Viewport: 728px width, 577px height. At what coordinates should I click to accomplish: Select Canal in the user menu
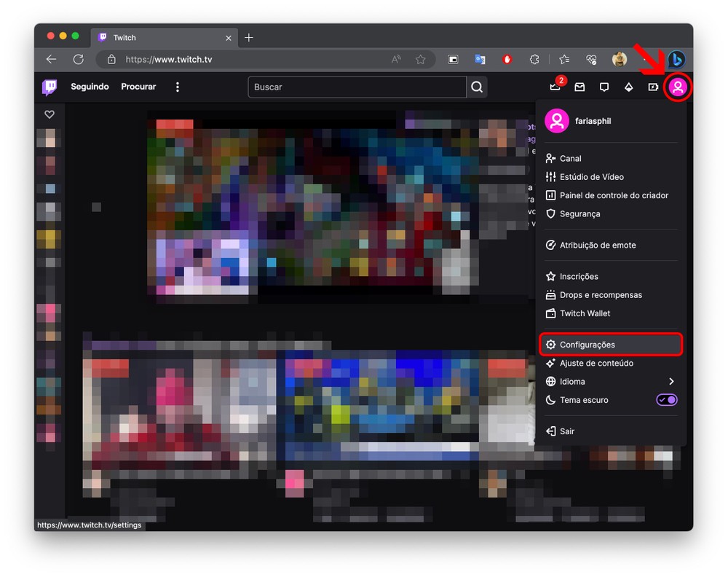click(x=570, y=158)
